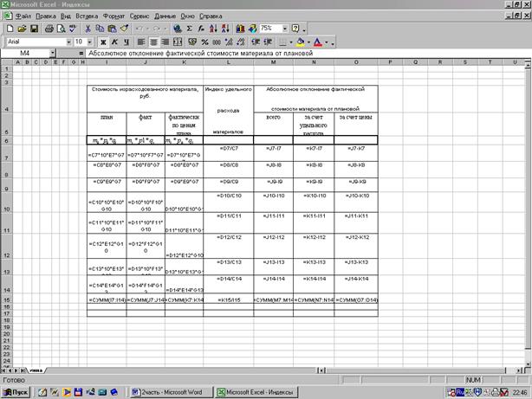
Task: Toggle Bold formatting button
Action: tap(103, 42)
